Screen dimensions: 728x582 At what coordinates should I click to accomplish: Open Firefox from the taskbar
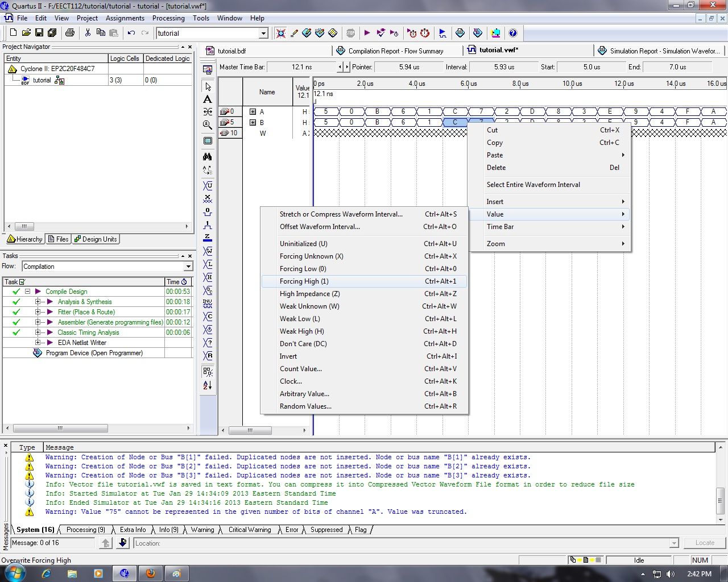(151, 573)
